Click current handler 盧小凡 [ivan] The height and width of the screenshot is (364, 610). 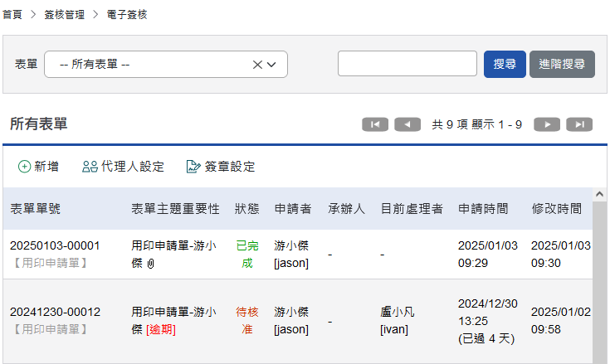point(398,321)
